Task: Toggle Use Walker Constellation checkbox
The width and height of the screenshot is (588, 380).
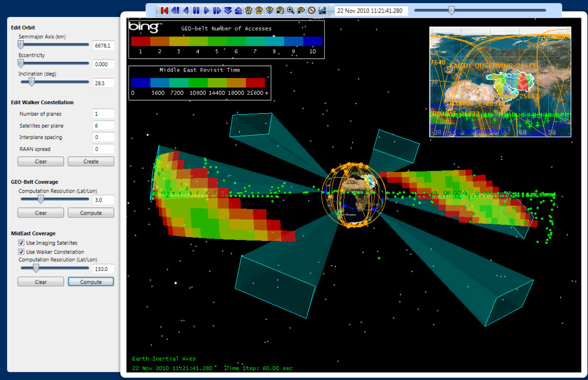Action: pyautogui.click(x=21, y=252)
